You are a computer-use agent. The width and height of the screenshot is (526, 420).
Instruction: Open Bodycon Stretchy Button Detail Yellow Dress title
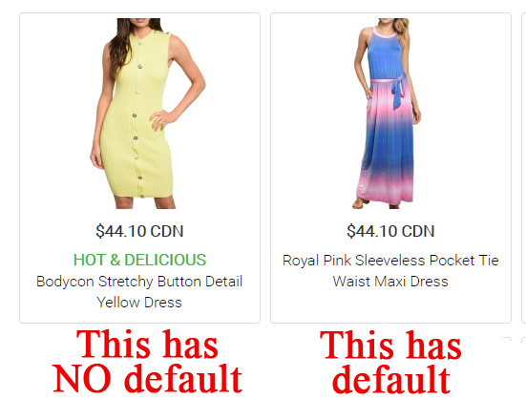pyautogui.click(x=139, y=292)
